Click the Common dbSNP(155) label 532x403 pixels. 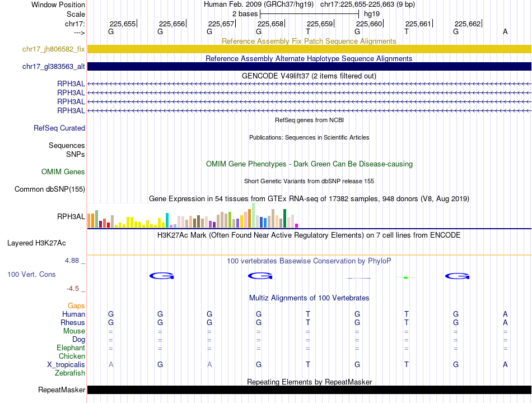pos(49,189)
